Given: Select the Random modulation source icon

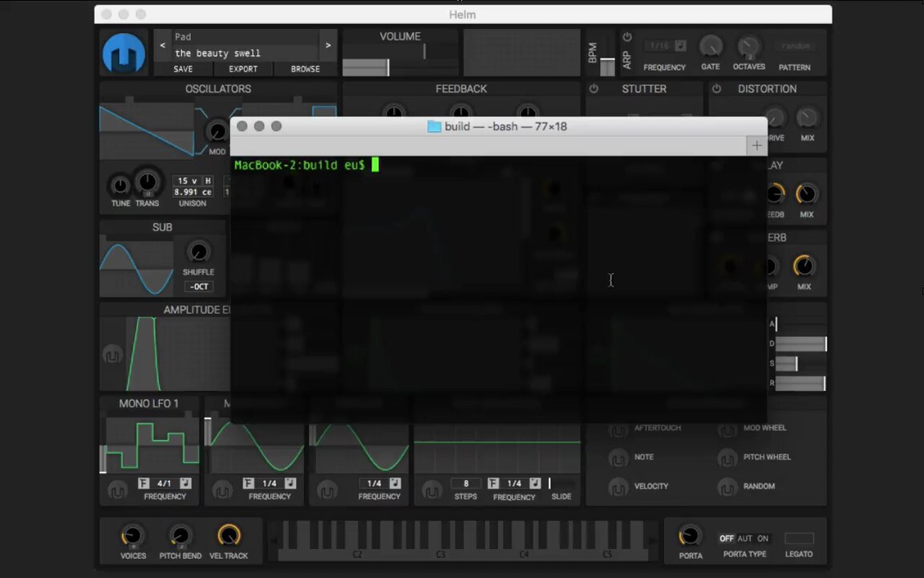Looking at the screenshot, I should pos(727,487).
